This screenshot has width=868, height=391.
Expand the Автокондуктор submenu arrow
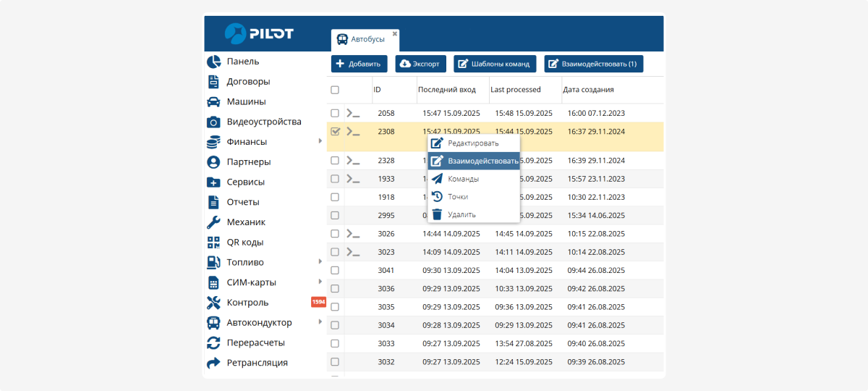pyautogui.click(x=320, y=321)
